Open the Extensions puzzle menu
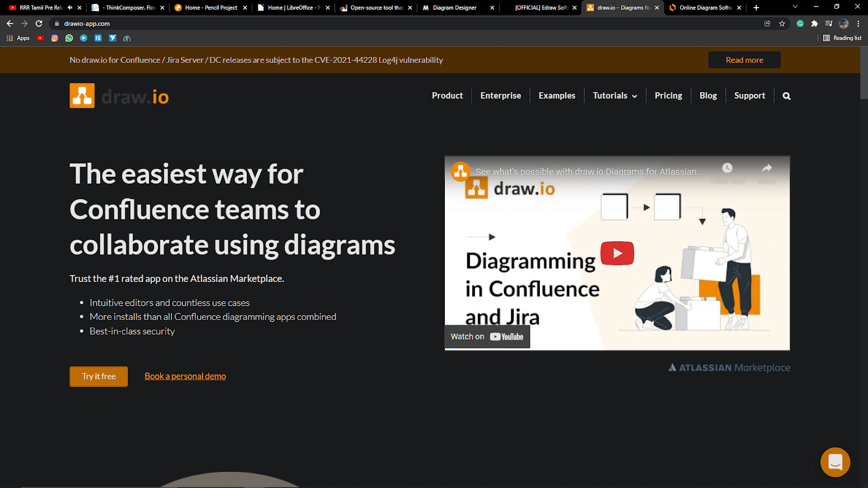Image resolution: width=868 pixels, height=488 pixels. point(814,23)
